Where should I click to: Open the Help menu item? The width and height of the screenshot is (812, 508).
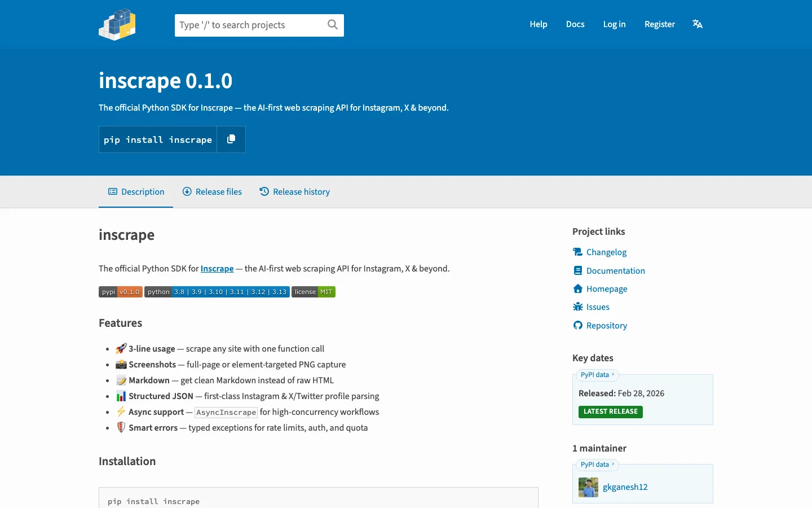(539, 24)
